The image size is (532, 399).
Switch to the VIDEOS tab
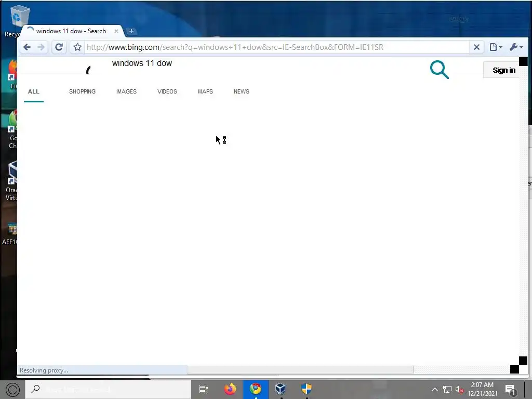point(167,91)
